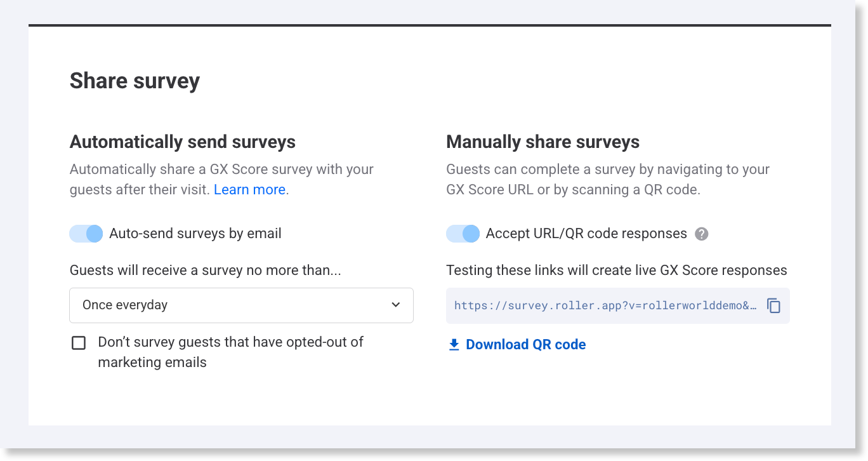Click the help question mark icon
The width and height of the screenshot is (868, 461).
point(701,234)
